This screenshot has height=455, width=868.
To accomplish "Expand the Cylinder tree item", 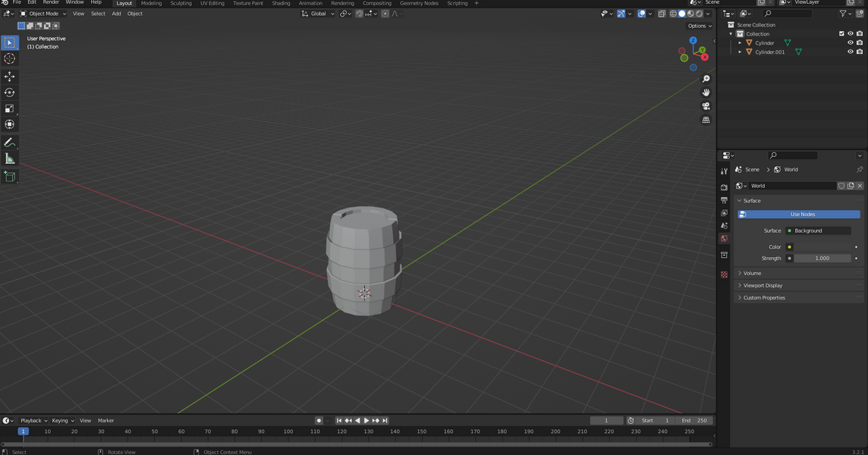I will pyautogui.click(x=740, y=42).
